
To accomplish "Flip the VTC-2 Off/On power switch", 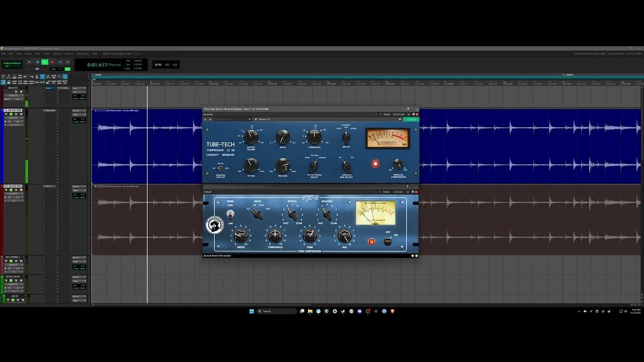I will click(x=388, y=241).
